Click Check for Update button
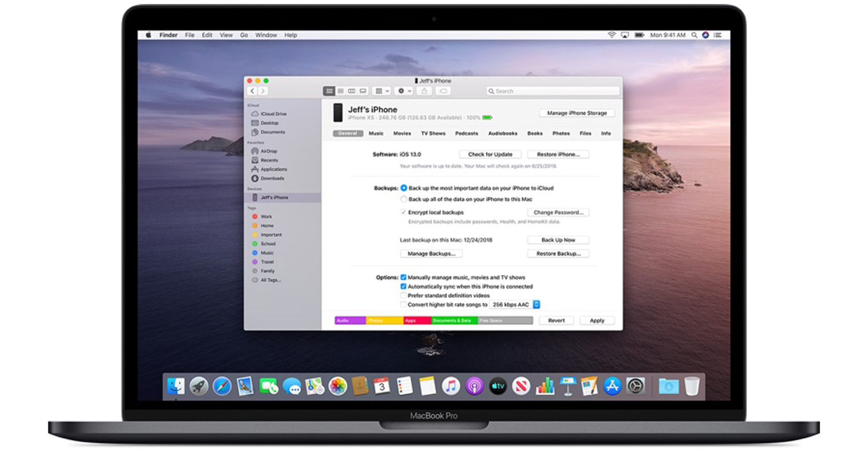The width and height of the screenshot is (868, 453). point(490,155)
